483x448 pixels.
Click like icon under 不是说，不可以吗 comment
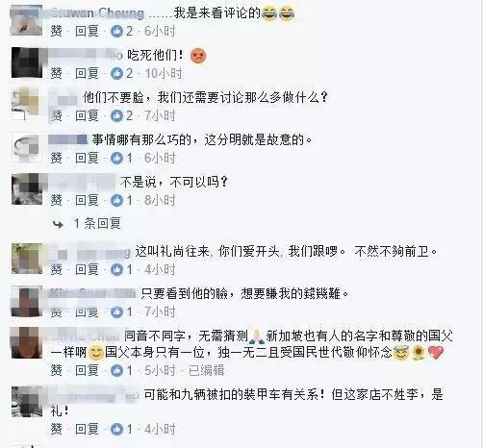click(x=116, y=200)
